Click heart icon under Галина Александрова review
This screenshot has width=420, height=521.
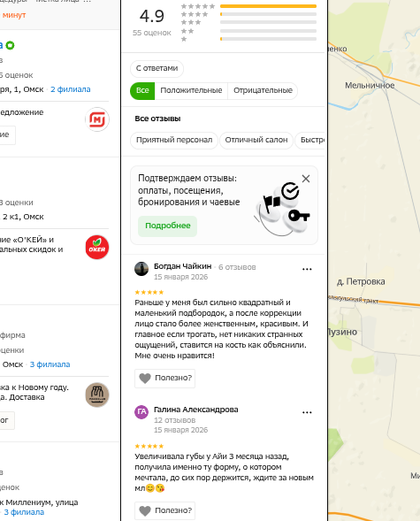tap(145, 510)
